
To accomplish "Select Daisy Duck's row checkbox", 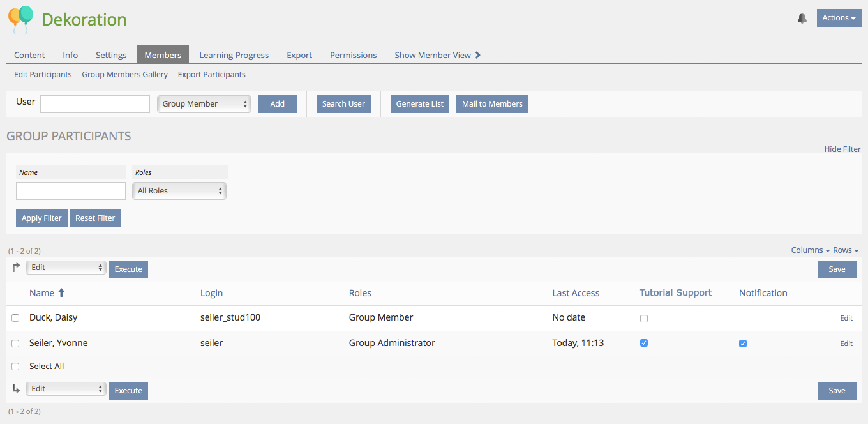I will pyautogui.click(x=15, y=318).
